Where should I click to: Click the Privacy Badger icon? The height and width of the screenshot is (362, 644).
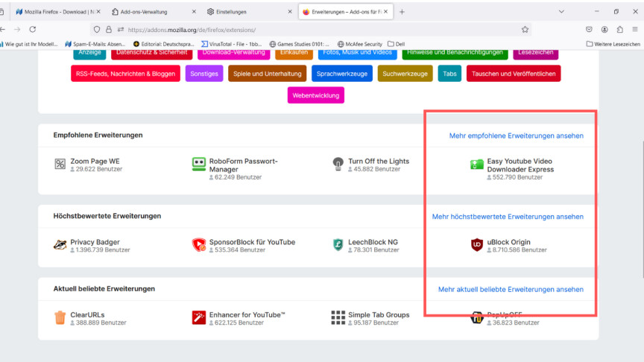60,244
